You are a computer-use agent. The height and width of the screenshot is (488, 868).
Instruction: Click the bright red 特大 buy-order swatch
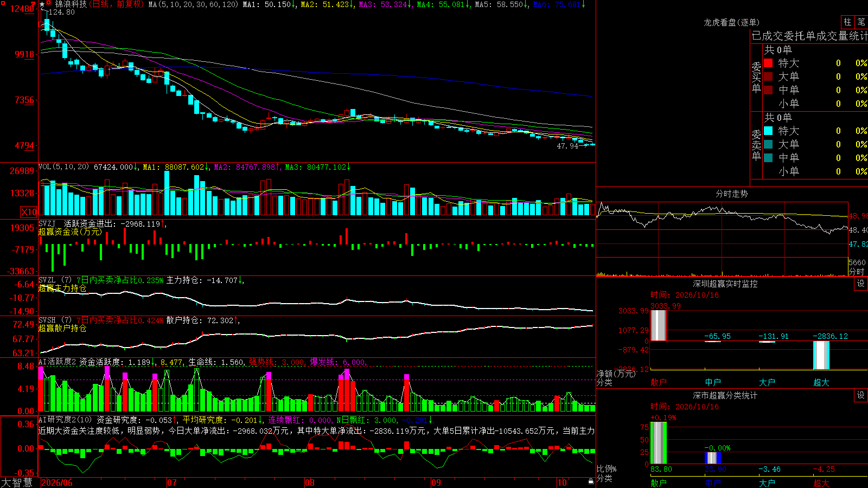(x=768, y=63)
